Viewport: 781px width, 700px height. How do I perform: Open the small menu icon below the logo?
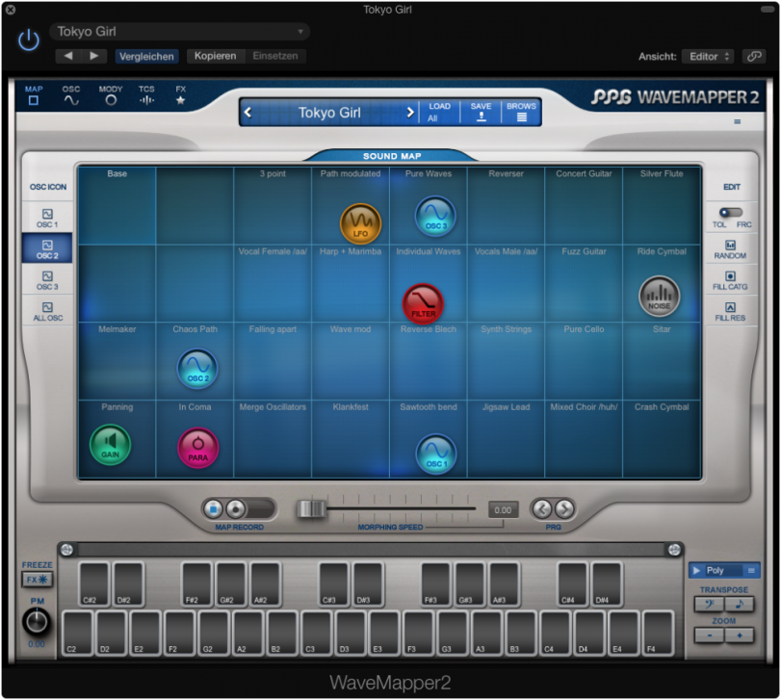pos(737,121)
